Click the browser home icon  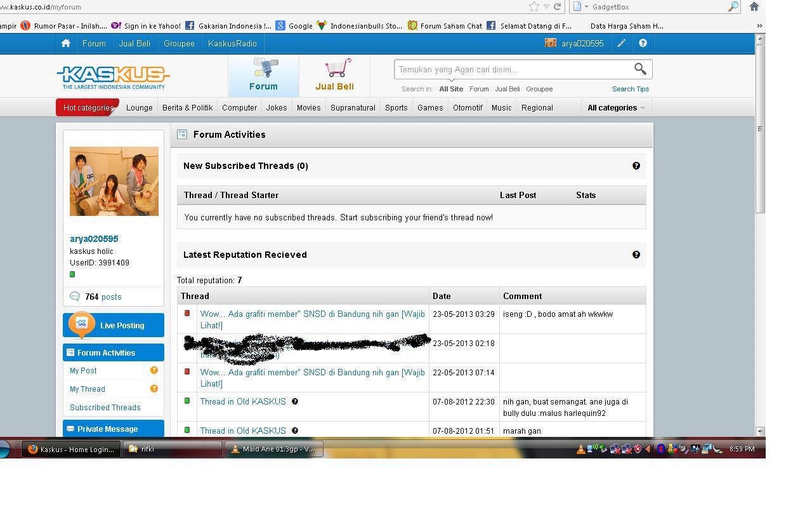point(754,6)
